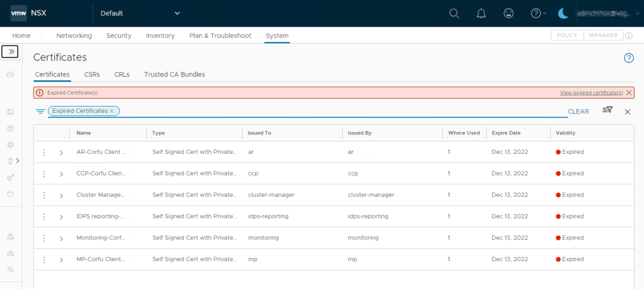Open the notifications bell icon
644x289 pixels.
(x=481, y=13)
